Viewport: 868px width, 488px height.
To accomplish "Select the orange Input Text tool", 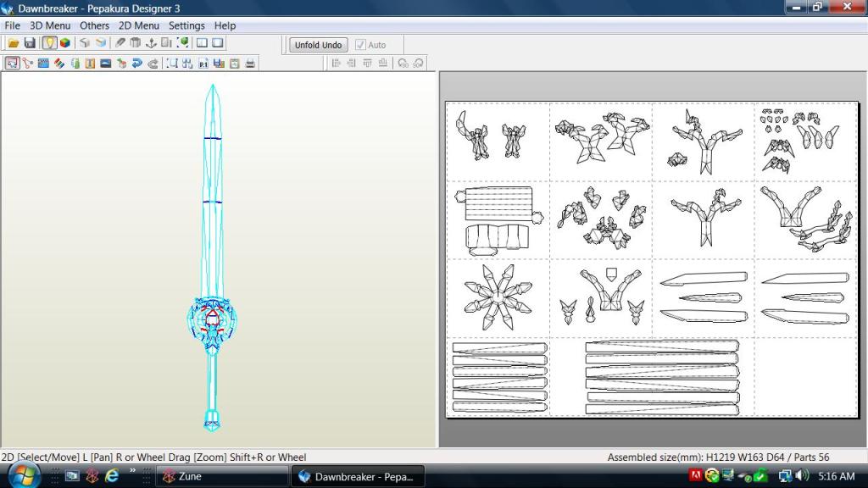I will click(90, 64).
